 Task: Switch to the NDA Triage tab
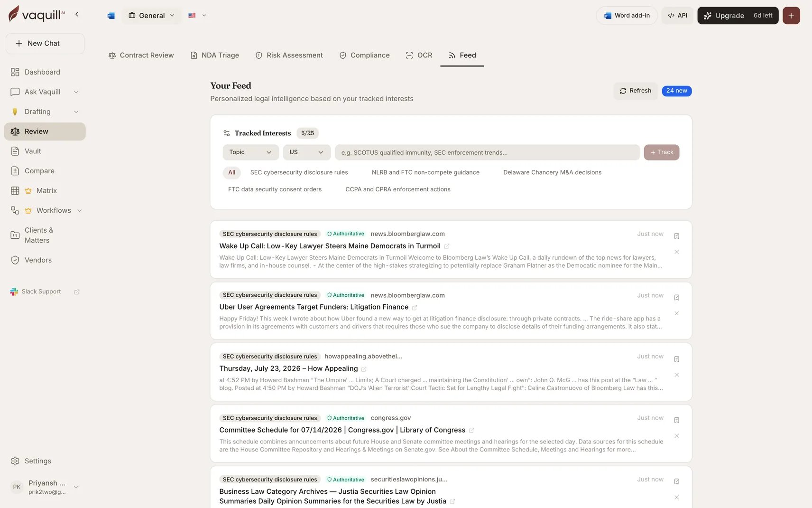coord(214,55)
